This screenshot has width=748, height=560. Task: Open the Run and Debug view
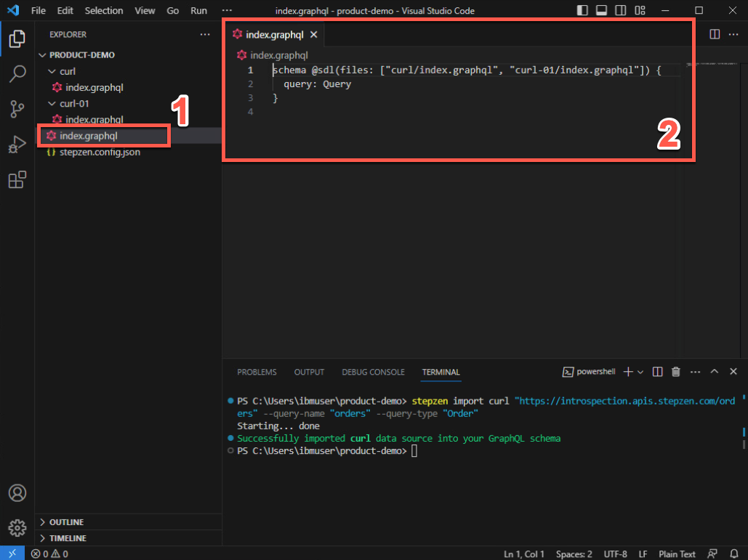17,144
